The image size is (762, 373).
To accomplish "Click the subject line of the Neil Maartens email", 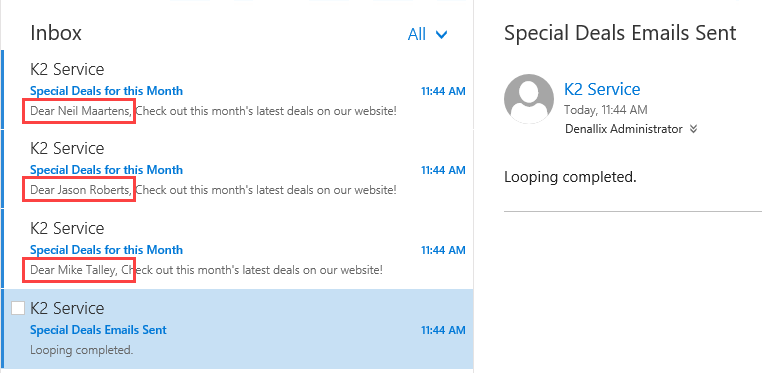I will point(106,91).
